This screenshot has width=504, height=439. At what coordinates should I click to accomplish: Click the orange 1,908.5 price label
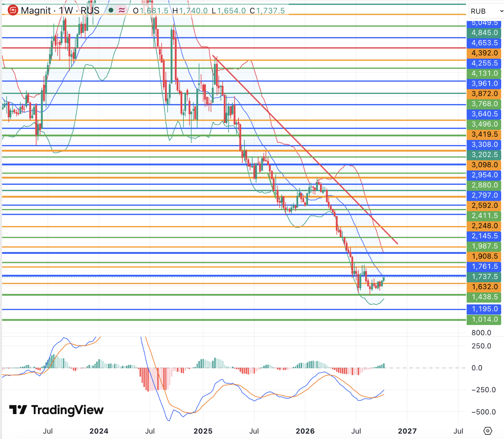(484, 257)
